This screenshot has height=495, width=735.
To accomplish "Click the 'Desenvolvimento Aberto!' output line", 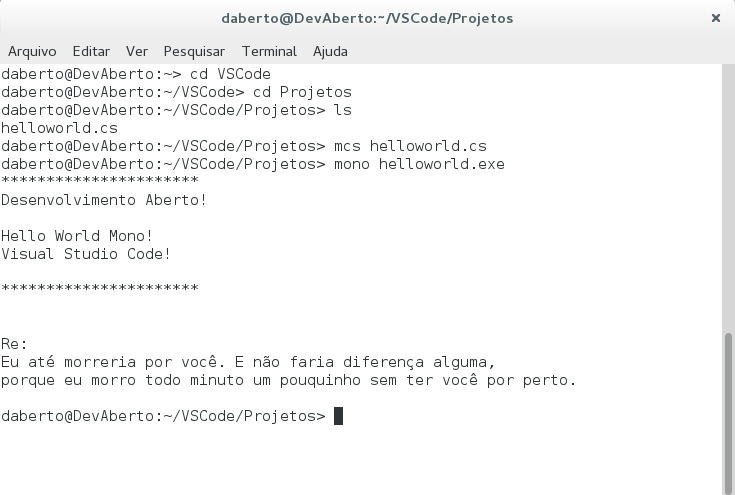I will tap(104, 200).
